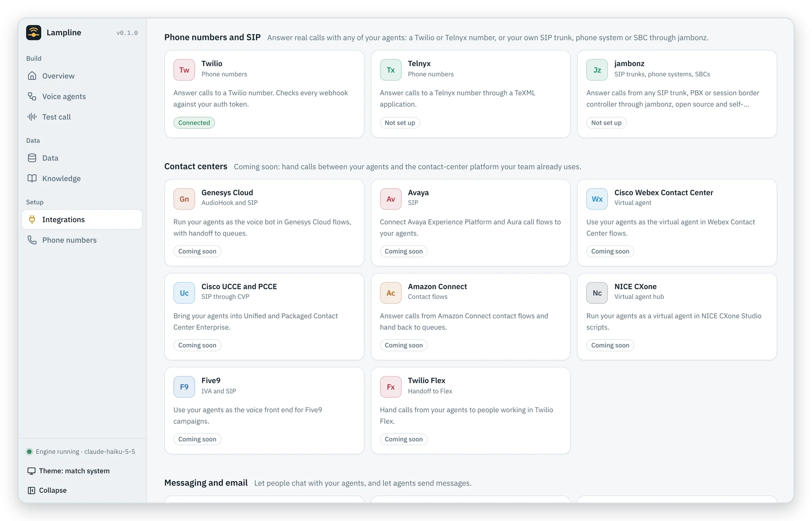Click the Telnyx Tx icon
The height and width of the screenshot is (521, 812).
(390, 70)
